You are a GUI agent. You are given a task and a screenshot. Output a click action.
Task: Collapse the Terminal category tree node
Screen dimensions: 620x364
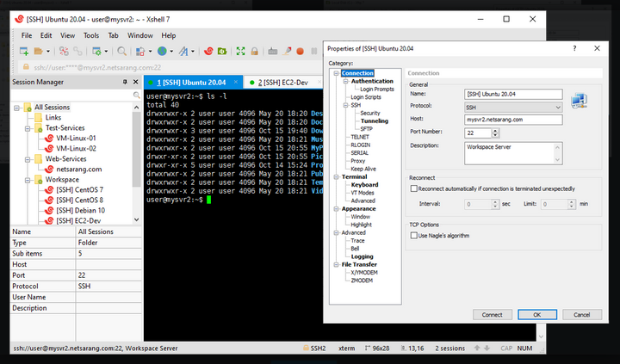[336, 176]
